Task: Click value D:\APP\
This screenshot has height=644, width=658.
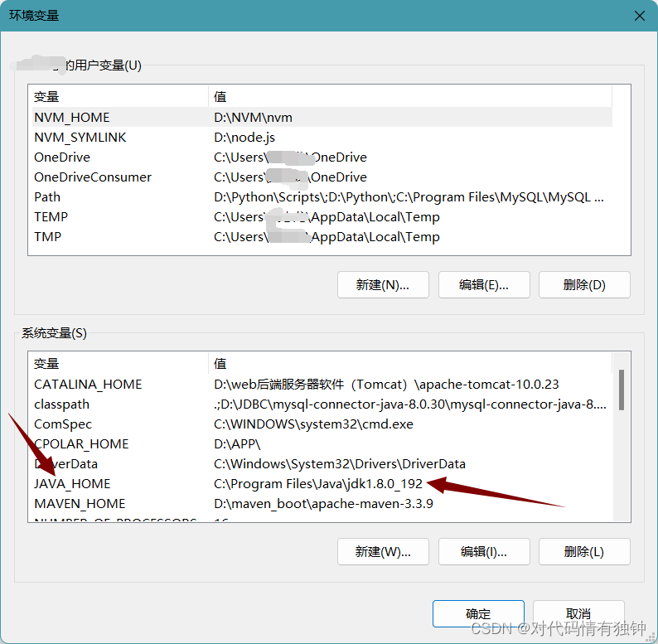Action: (237, 443)
